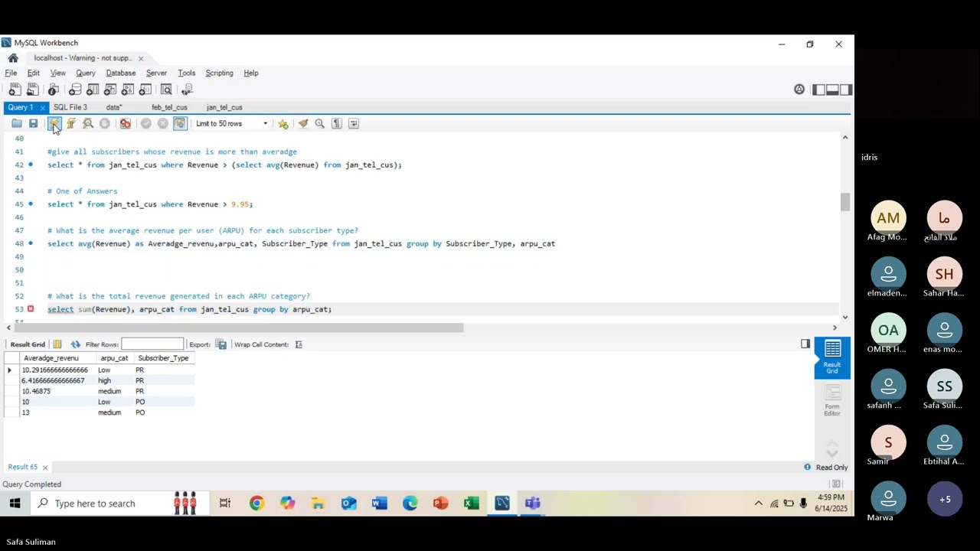
Task: Close the localhost connection tab
Action: click(141, 58)
